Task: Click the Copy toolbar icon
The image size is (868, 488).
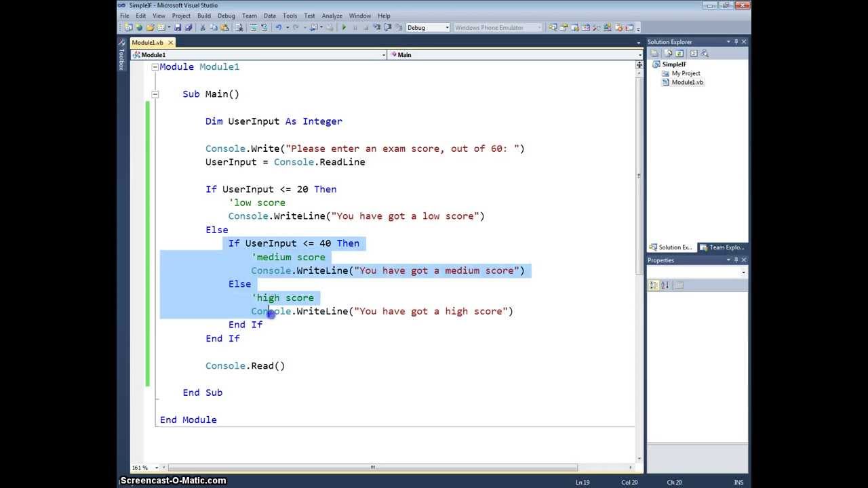Action: 214,28
